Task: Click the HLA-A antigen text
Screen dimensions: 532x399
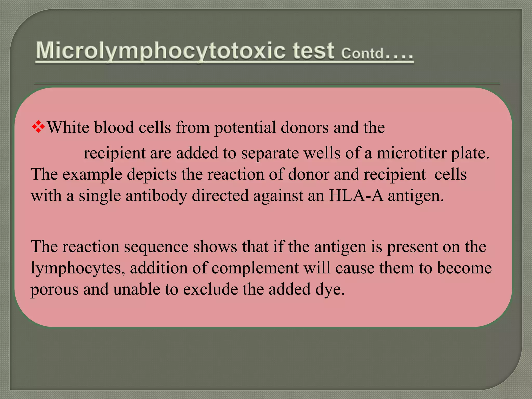Action: (386, 196)
